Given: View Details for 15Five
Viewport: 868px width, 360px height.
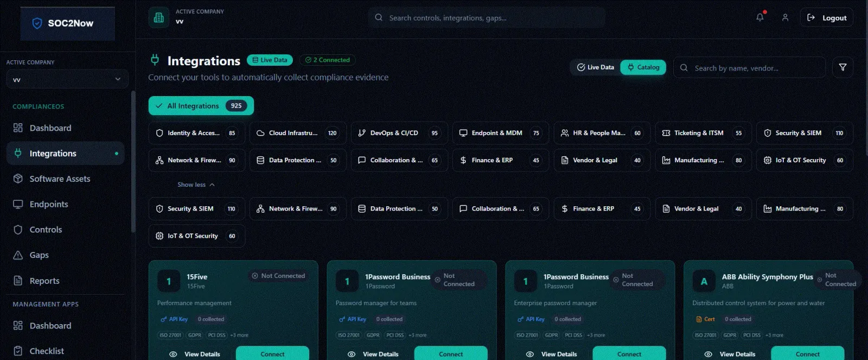Looking at the screenshot, I should pyautogui.click(x=195, y=354).
